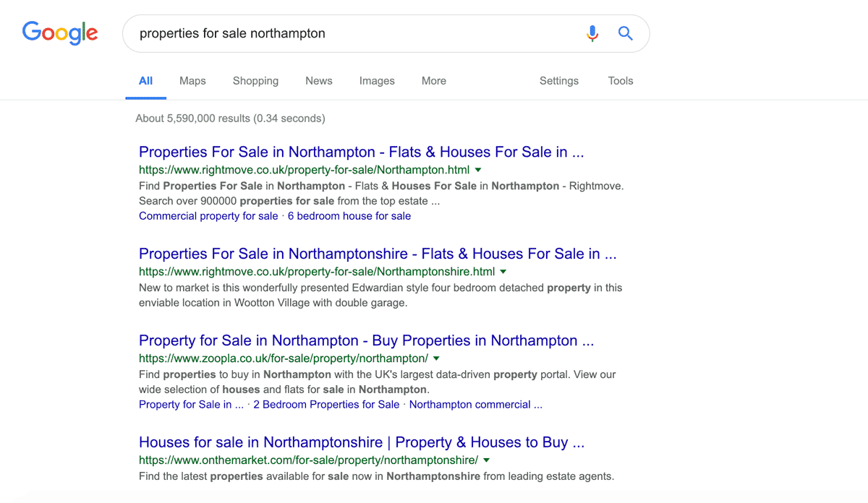Open the More search categories menu
Screen dimensions: 868x503
(x=434, y=81)
